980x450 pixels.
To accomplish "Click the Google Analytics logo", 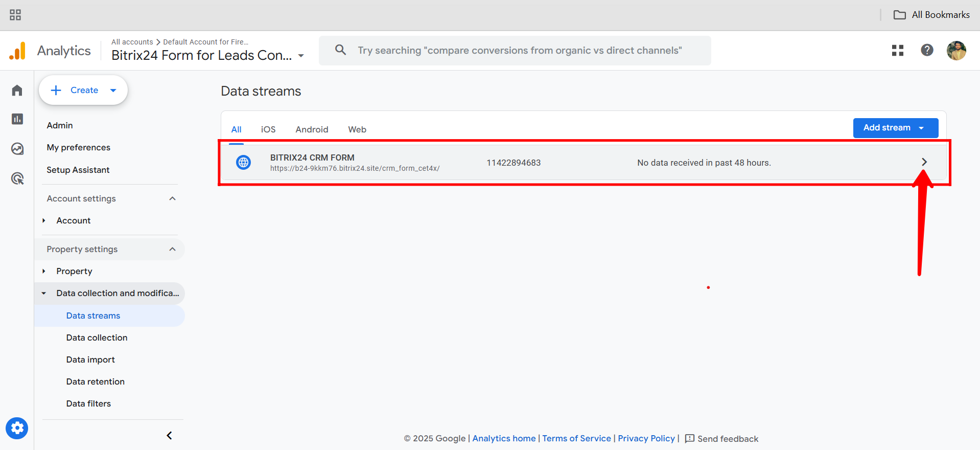I will [x=17, y=51].
